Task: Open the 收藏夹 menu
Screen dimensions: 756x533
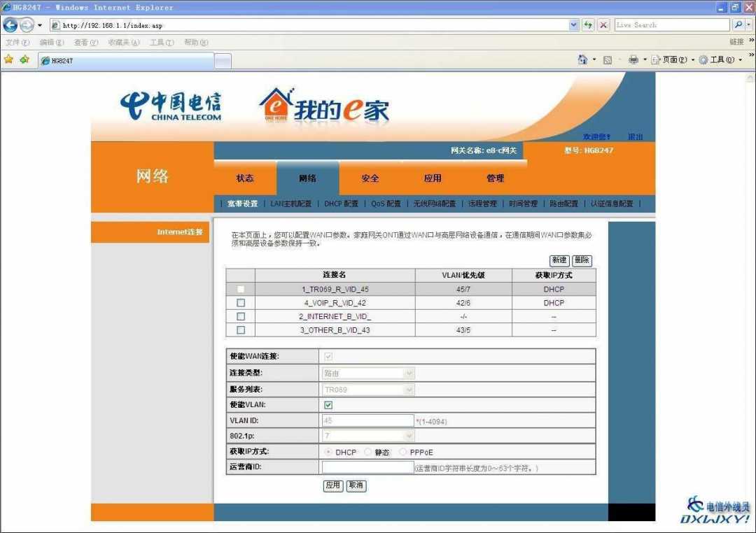Action: (x=124, y=43)
